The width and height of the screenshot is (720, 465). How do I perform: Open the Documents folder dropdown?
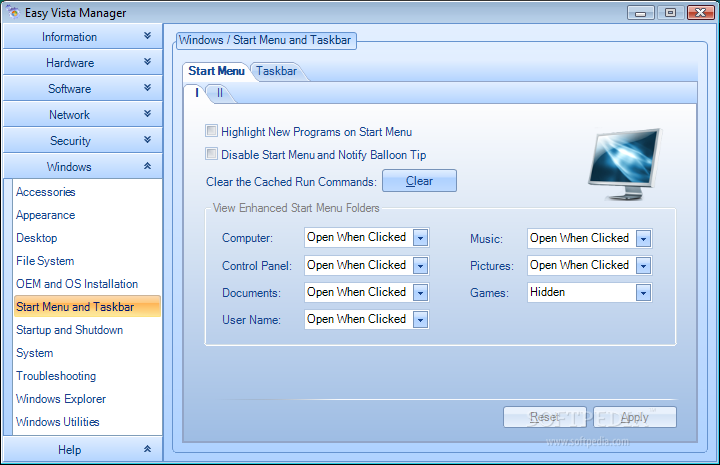(421, 292)
